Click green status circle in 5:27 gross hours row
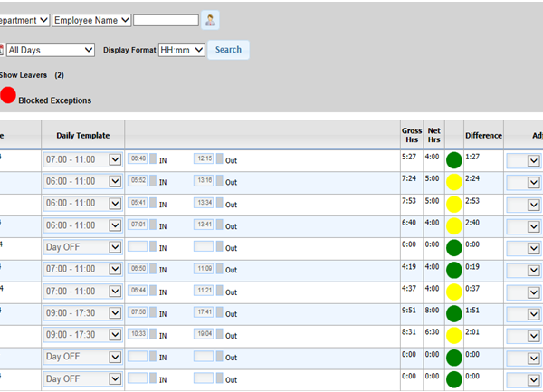 [x=453, y=160]
